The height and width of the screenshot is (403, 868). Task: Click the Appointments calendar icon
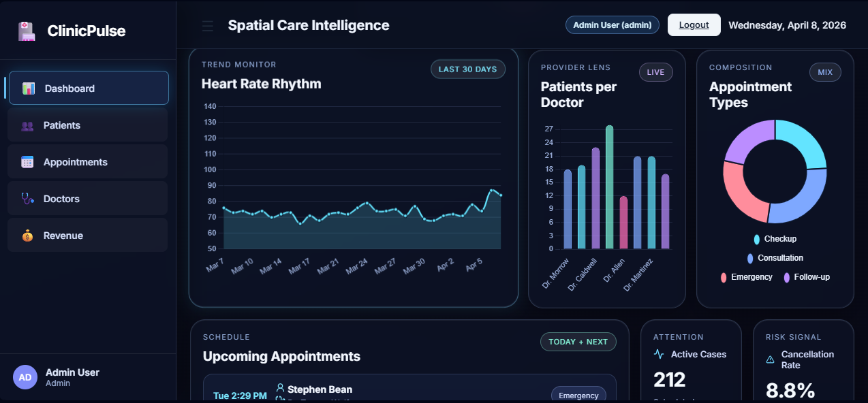coord(28,162)
